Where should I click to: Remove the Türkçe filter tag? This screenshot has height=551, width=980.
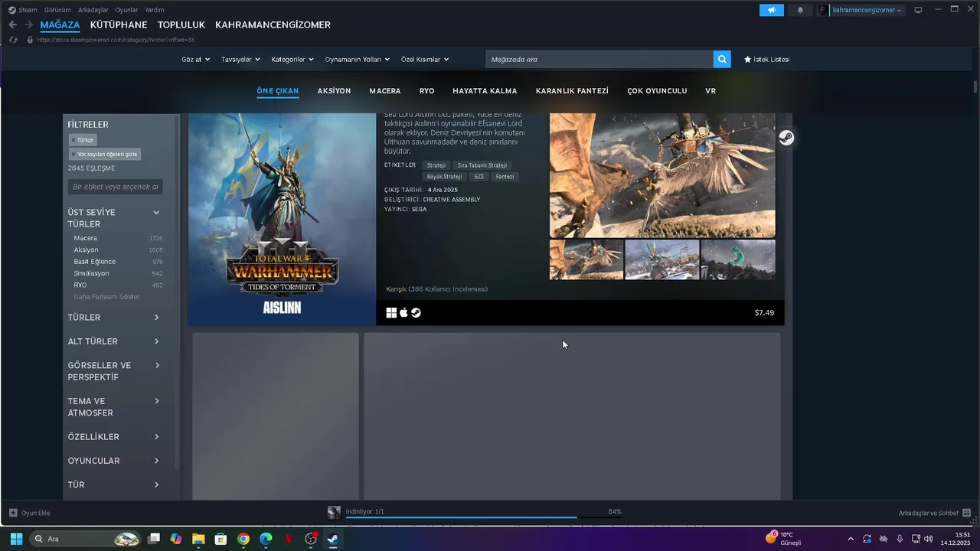73,140
